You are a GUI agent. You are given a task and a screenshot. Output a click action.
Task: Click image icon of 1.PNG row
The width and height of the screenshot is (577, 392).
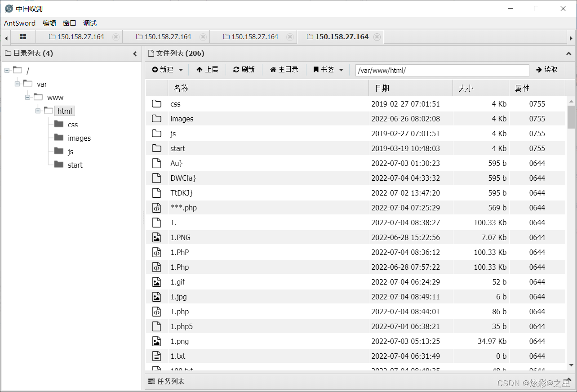(x=156, y=237)
